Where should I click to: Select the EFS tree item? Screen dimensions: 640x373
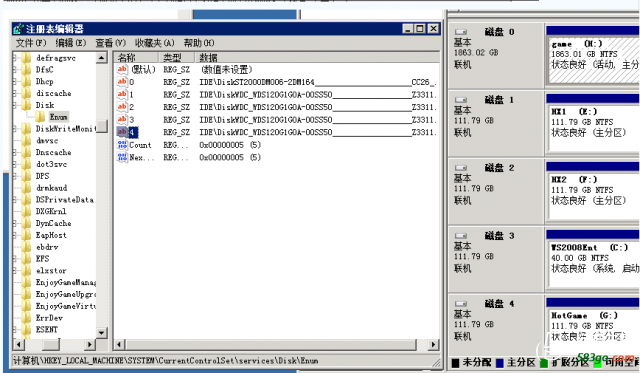42,259
